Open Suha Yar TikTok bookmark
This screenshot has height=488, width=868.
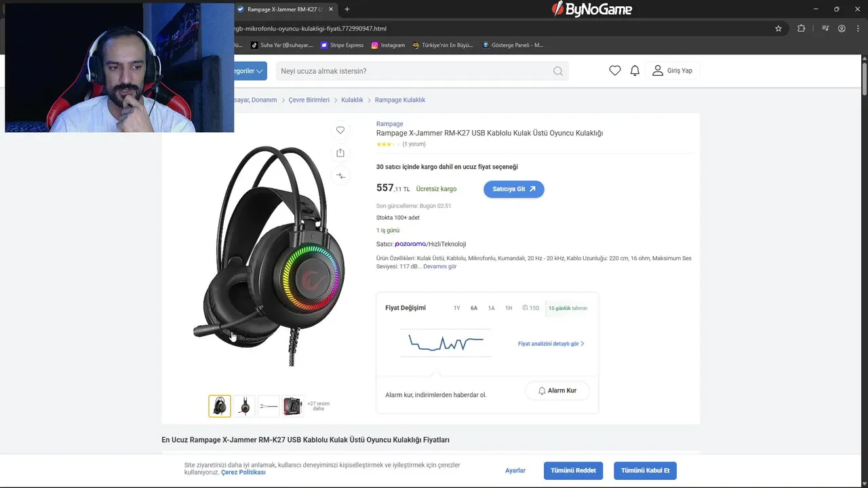tap(282, 45)
